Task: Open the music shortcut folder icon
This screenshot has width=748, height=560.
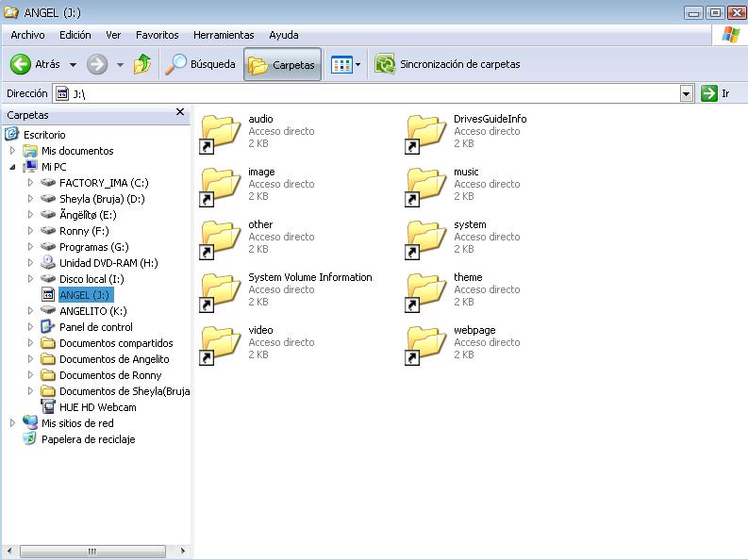Action: pos(425,188)
